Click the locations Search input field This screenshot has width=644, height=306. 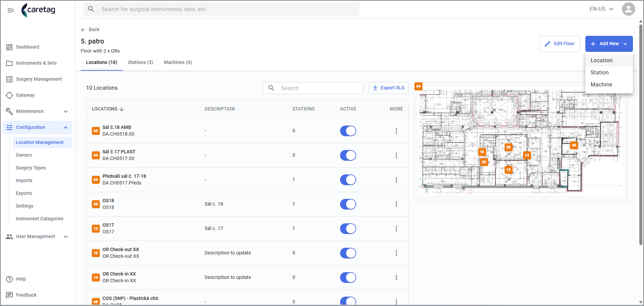(x=313, y=88)
